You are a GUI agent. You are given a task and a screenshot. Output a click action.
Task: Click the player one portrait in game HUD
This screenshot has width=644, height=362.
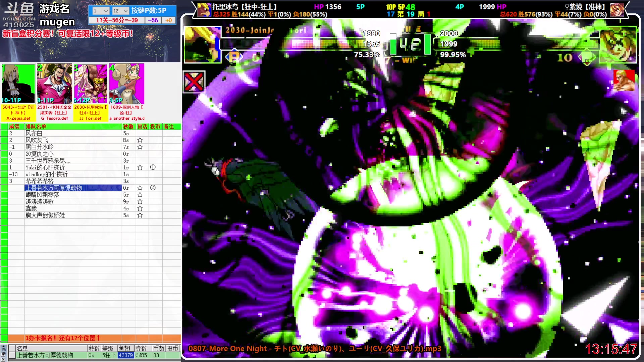(x=202, y=45)
